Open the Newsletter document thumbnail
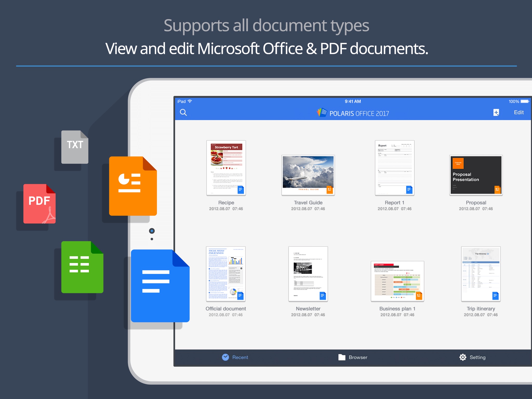Image resolution: width=532 pixels, height=399 pixels. [308, 274]
